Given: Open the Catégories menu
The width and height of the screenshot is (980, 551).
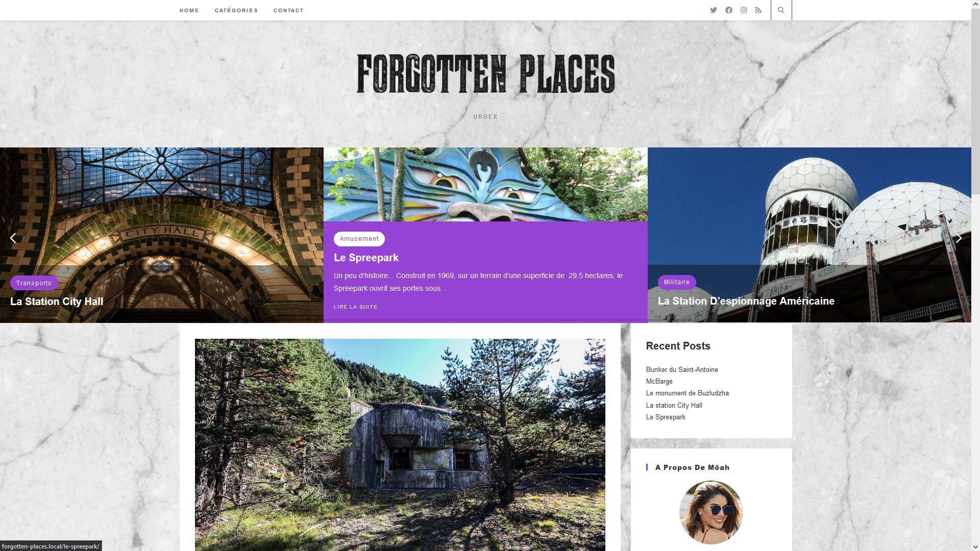Looking at the screenshot, I should pos(236,10).
